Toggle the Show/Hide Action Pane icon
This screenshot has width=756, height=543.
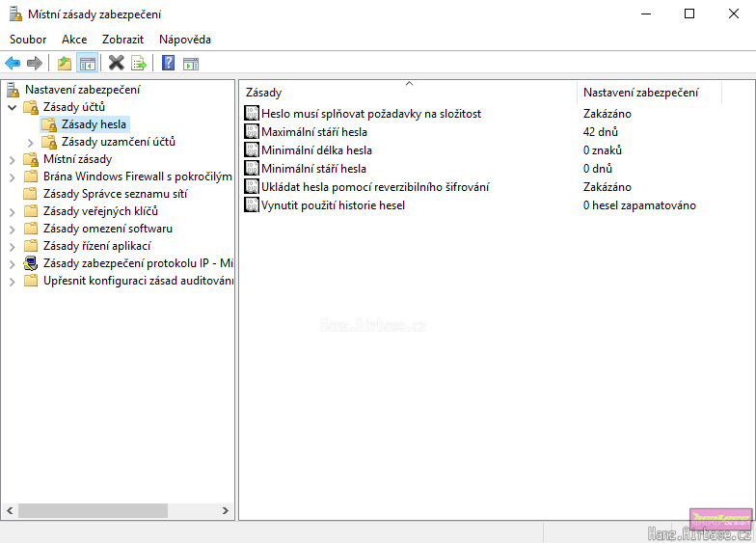tap(191, 64)
